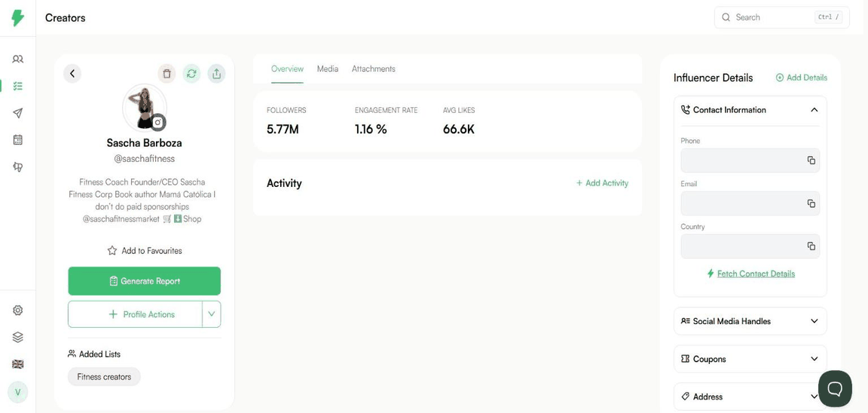The image size is (868, 413).
Task: Click Add Details in Influencer Details
Action: [x=802, y=78]
